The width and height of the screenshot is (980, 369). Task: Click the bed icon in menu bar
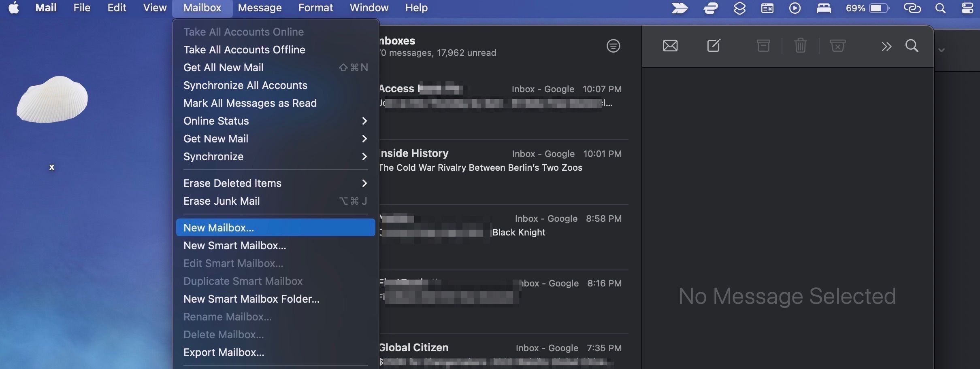pyautogui.click(x=824, y=8)
